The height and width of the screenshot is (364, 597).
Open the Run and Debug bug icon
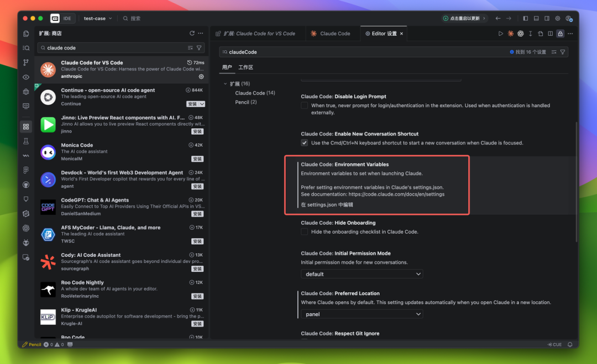pyautogui.click(x=26, y=92)
